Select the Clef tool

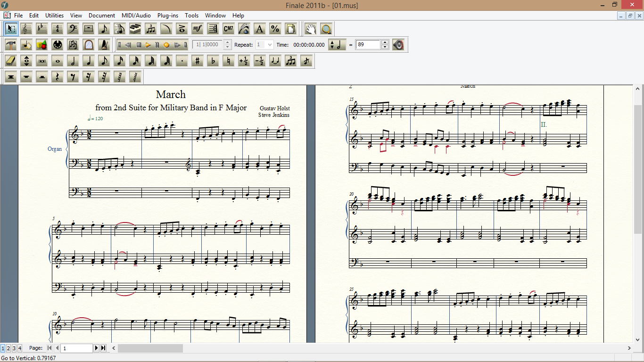(x=73, y=29)
